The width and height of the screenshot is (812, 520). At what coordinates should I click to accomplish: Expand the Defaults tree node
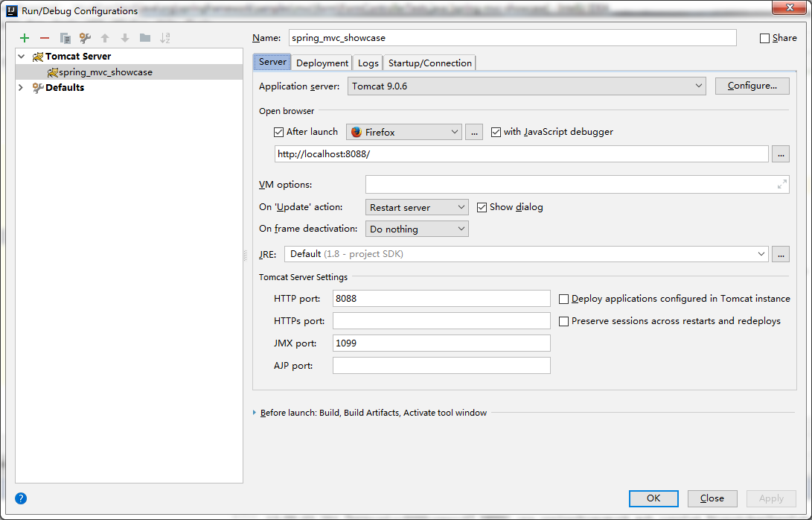(x=22, y=87)
